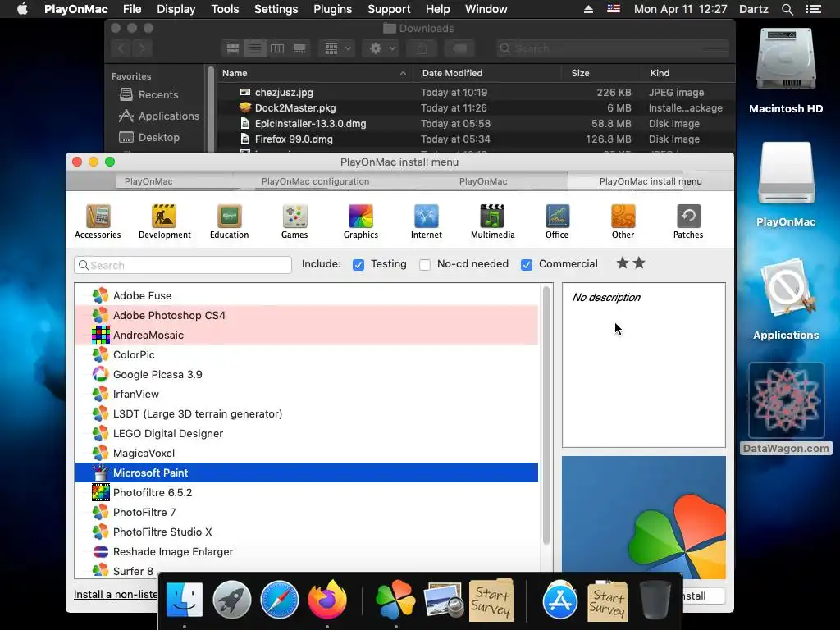Screen dimensions: 840x630
Task: Select Google Picasa 3.9 in list
Action: tap(307, 374)
